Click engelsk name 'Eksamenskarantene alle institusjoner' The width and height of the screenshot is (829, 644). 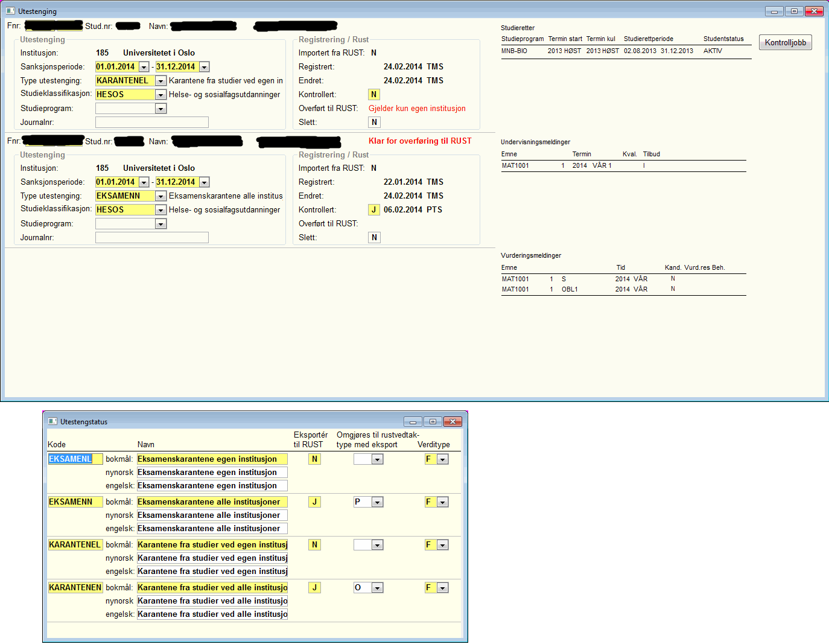pyautogui.click(x=212, y=529)
